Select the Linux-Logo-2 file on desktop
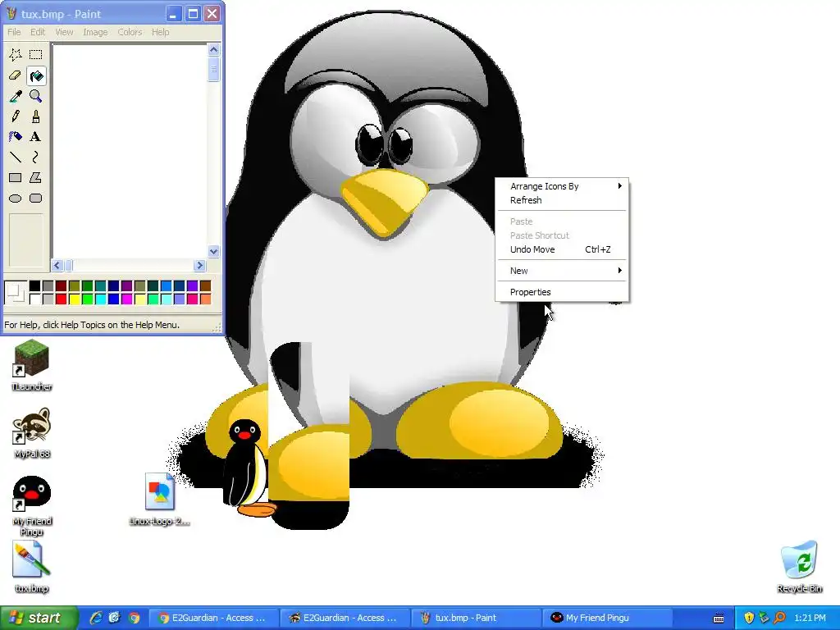The height and width of the screenshot is (630, 840). click(160, 499)
